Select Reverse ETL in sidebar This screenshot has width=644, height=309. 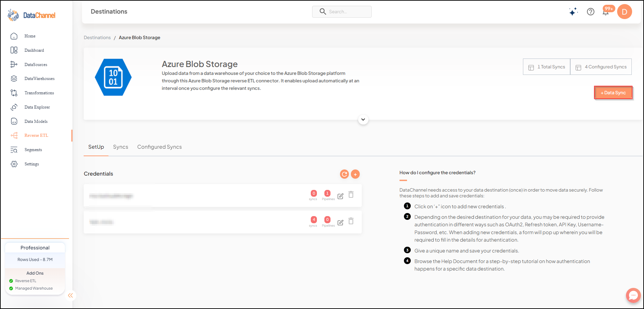click(x=36, y=135)
